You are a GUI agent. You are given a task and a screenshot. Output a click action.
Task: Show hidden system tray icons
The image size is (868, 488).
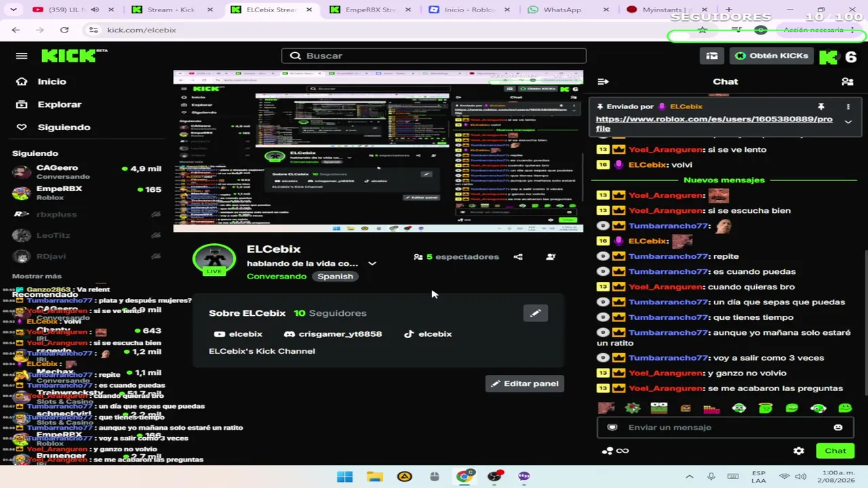coord(690,476)
